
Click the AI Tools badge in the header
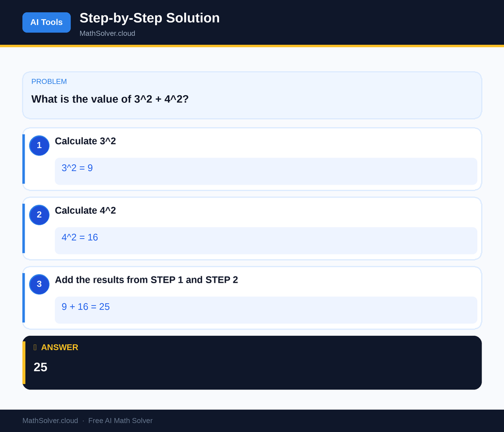point(46,22)
